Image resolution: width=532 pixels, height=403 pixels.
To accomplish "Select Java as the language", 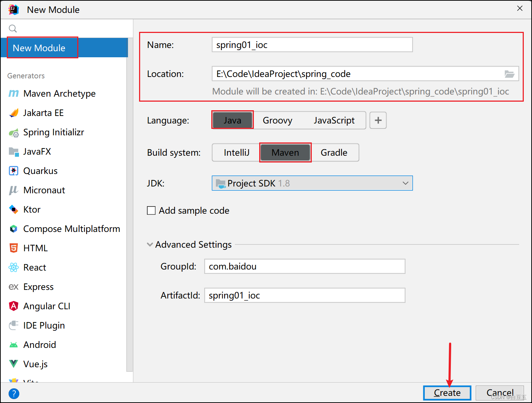I will pos(232,120).
